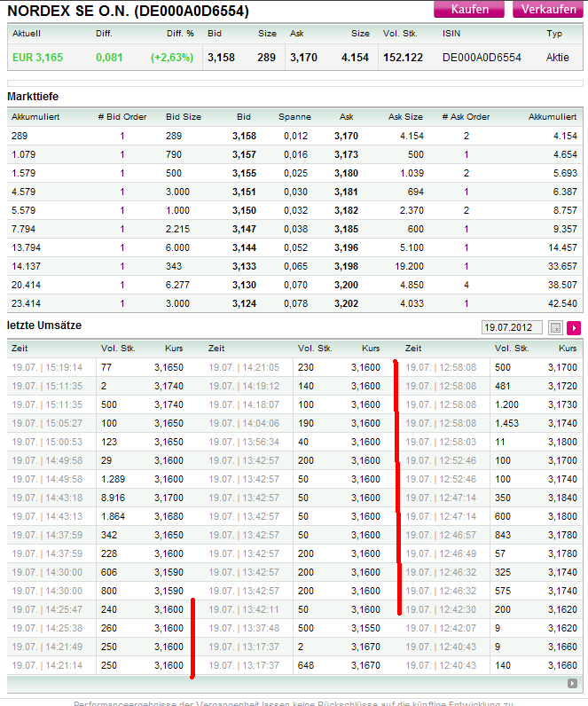The image size is (588, 706).
Task: Click the Kurs value 3,1550
Action: pyautogui.click(x=365, y=628)
